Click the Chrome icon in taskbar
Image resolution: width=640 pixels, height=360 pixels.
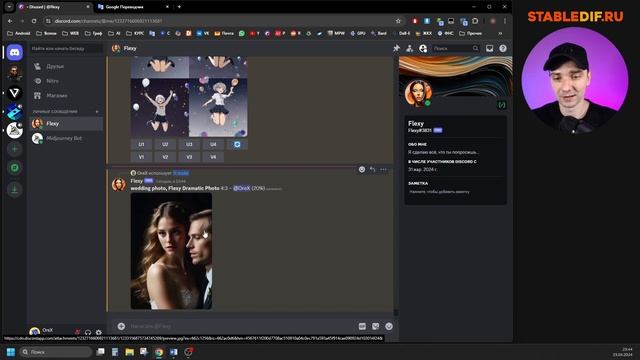point(159,352)
